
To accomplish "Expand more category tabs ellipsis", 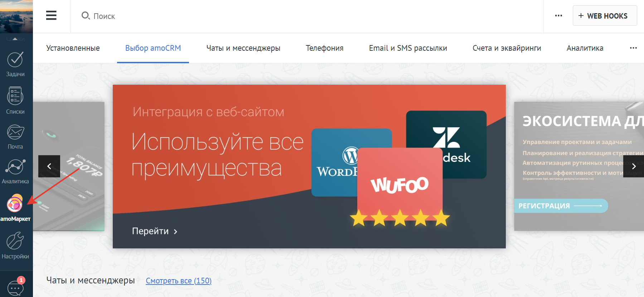I will click(633, 48).
